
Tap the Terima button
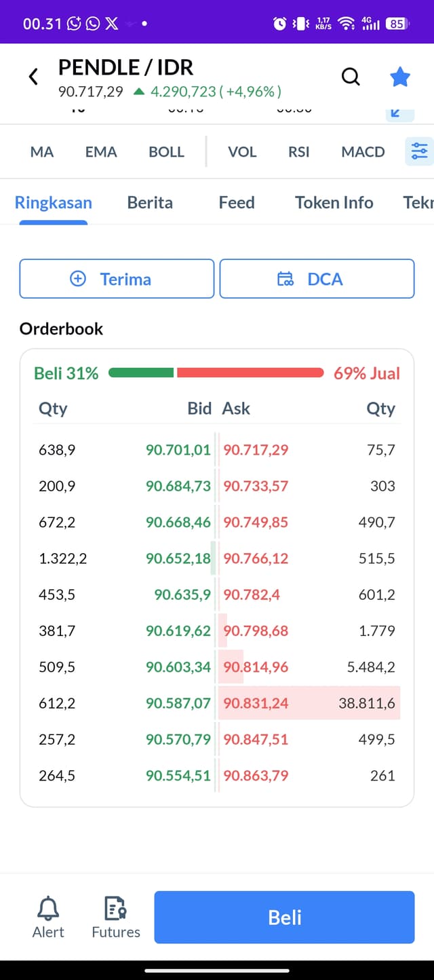coord(117,279)
